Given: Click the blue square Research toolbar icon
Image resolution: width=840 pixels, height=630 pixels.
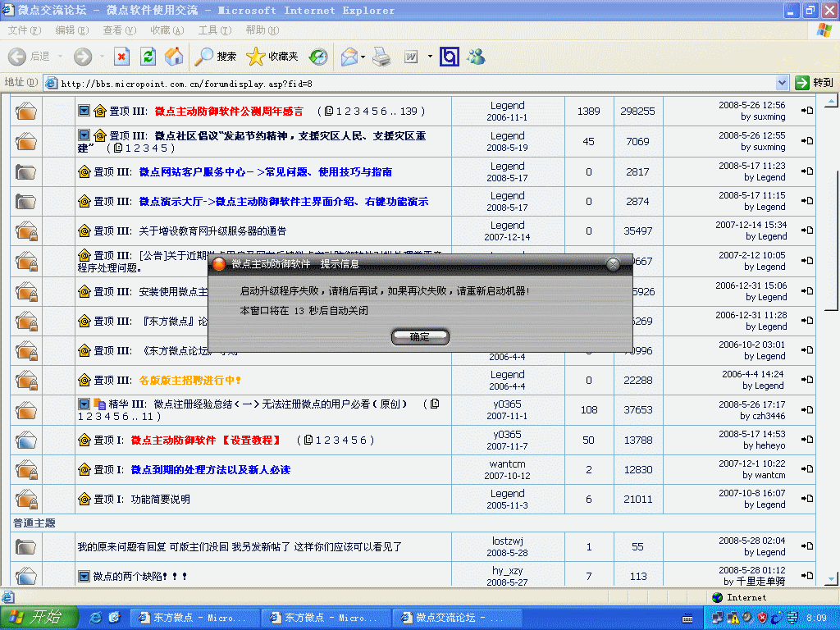Looking at the screenshot, I should click(450, 57).
